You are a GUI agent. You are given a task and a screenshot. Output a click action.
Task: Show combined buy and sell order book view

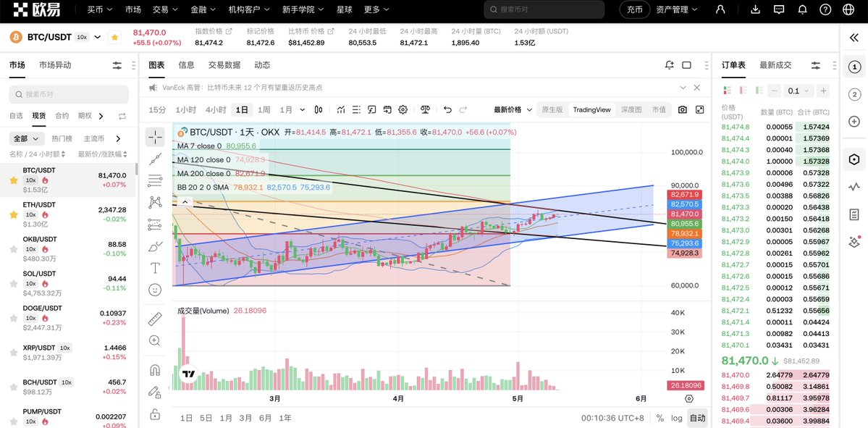[727, 91]
